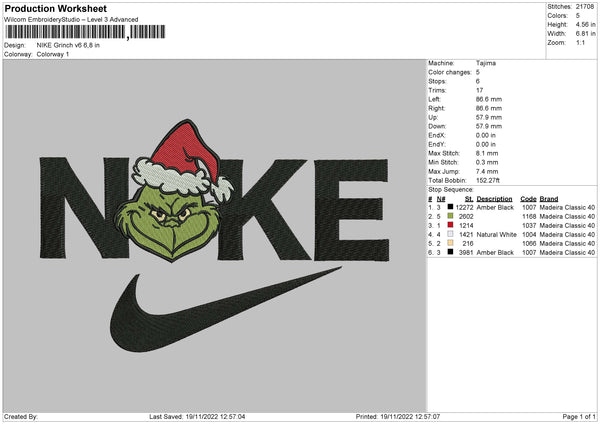600x424 pixels.
Task: Select the Min Stitch value "0.3 mm"
Action: click(x=487, y=162)
